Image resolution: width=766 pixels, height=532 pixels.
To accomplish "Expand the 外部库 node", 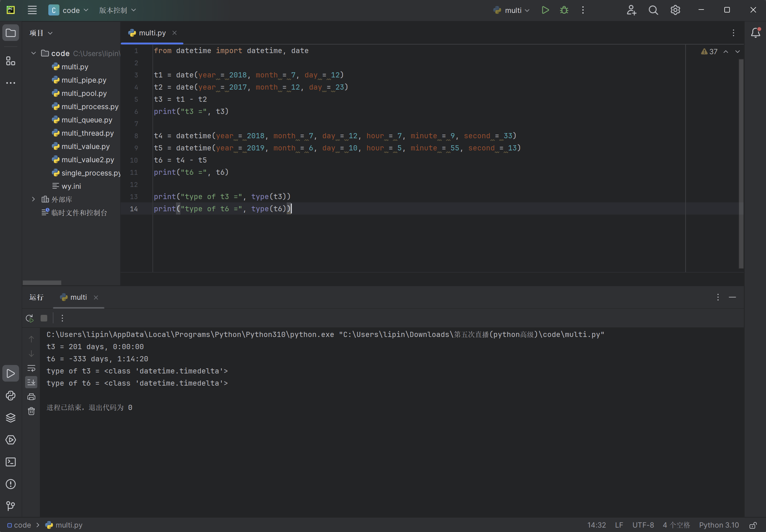I will tap(34, 199).
